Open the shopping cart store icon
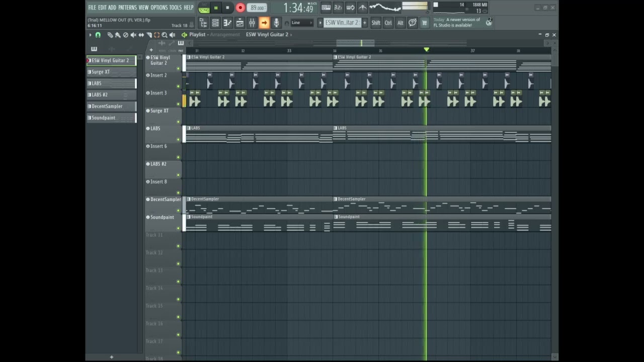The height and width of the screenshot is (362, 644). pyautogui.click(x=424, y=23)
